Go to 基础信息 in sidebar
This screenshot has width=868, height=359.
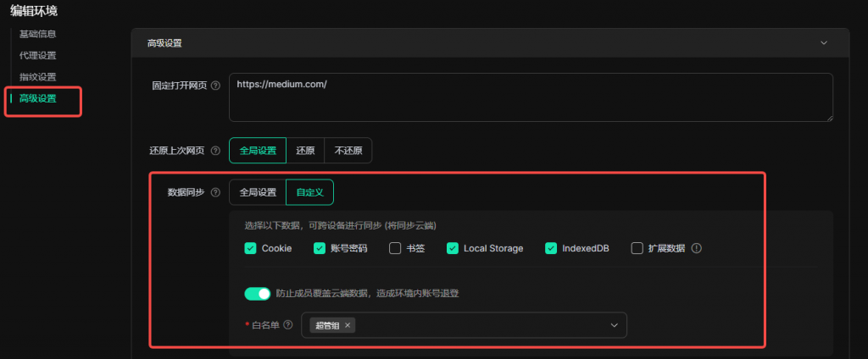tap(37, 34)
